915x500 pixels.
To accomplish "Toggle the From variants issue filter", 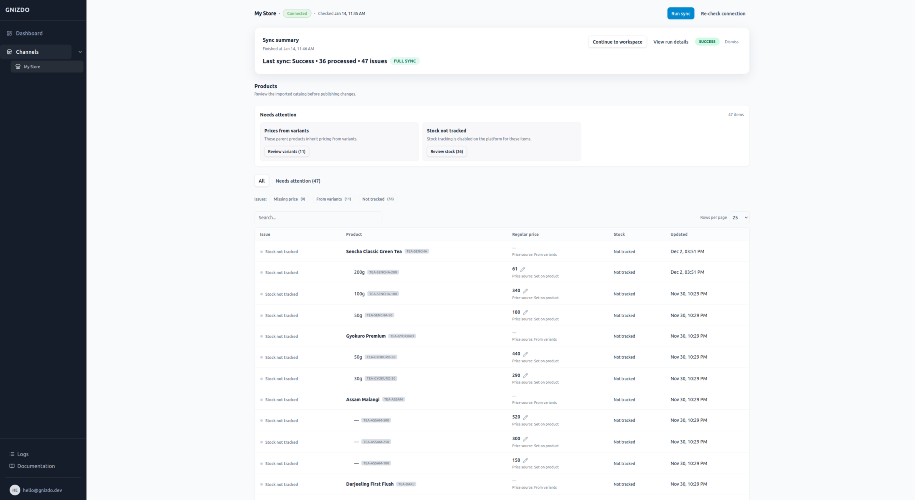I will point(333,199).
